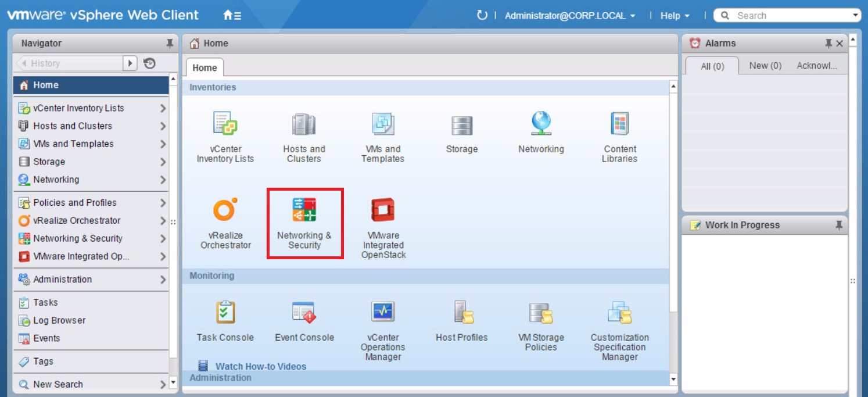
Task: Expand Administration chevron in Navigator
Action: 163,280
